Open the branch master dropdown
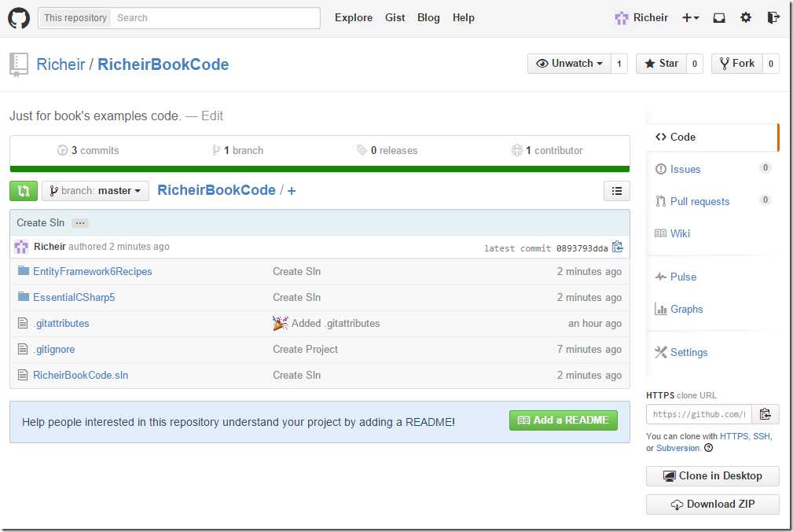The height and width of the screenshot is (532, 793). 96,191
